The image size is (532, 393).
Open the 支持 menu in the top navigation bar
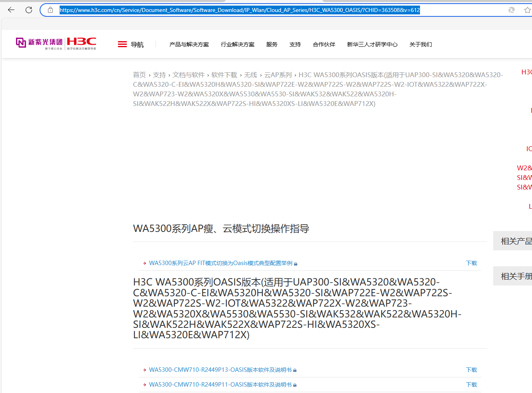click(295, 44)
